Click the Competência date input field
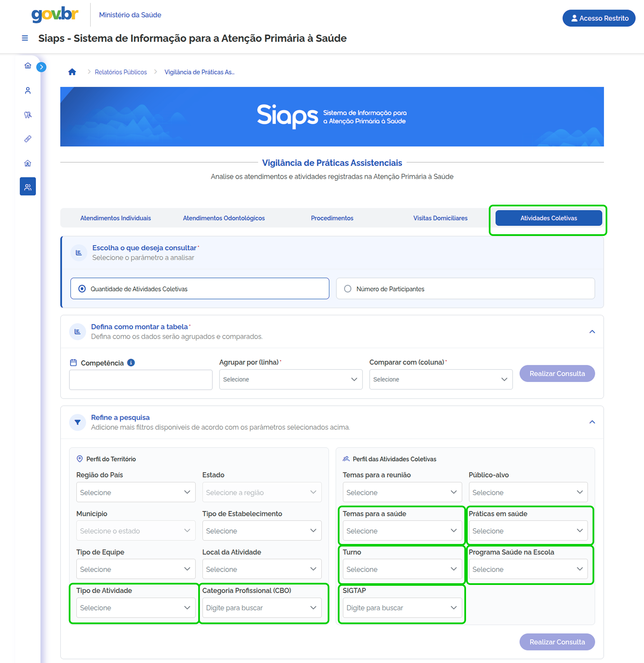This screenshot has height=663, width=644. point(141,380)
